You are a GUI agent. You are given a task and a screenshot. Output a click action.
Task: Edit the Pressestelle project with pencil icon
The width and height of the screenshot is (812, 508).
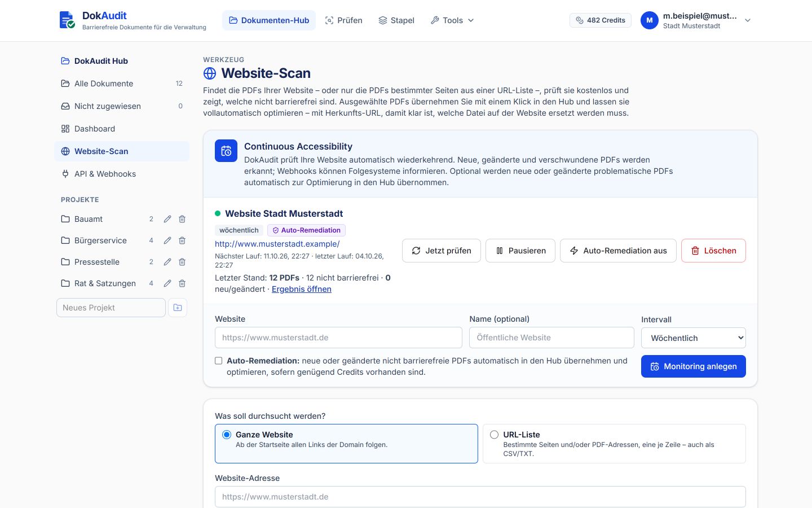coord(167,262)
